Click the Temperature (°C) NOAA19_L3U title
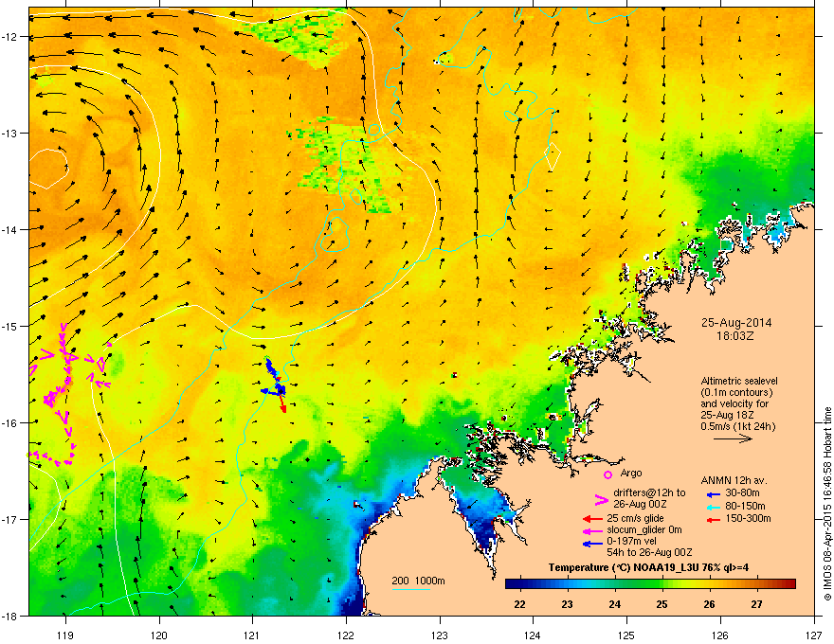 tap(648, 567)
